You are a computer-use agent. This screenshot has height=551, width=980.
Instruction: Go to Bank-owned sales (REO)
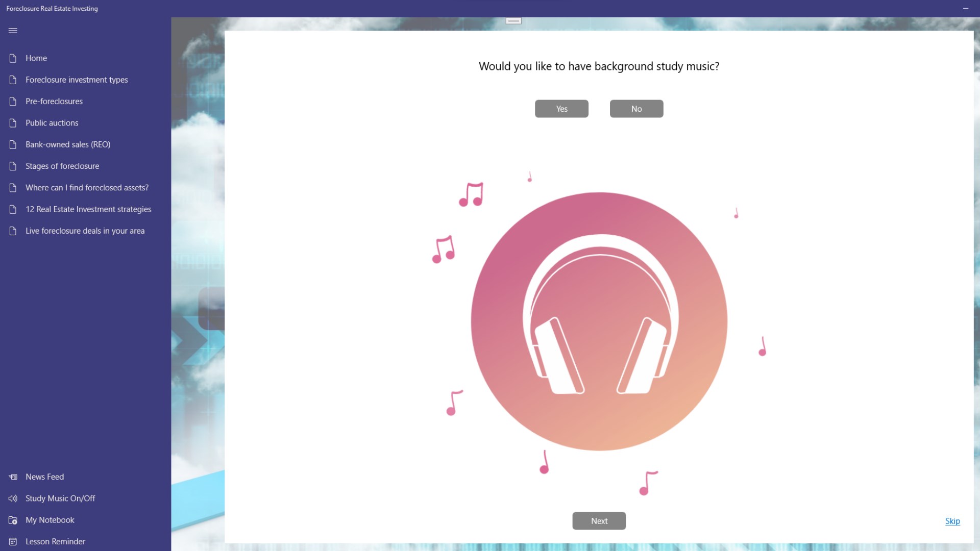click(x=68, y=145)
